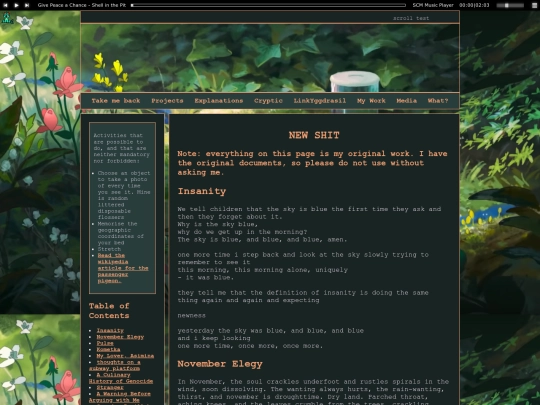Open the Projects nav item
This screenshot has height=405, width=540.
[167, 101]
